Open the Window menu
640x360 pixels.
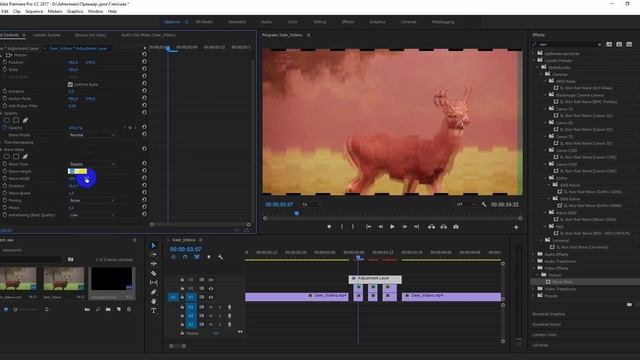pyautogui.click(x=95, y=11)
